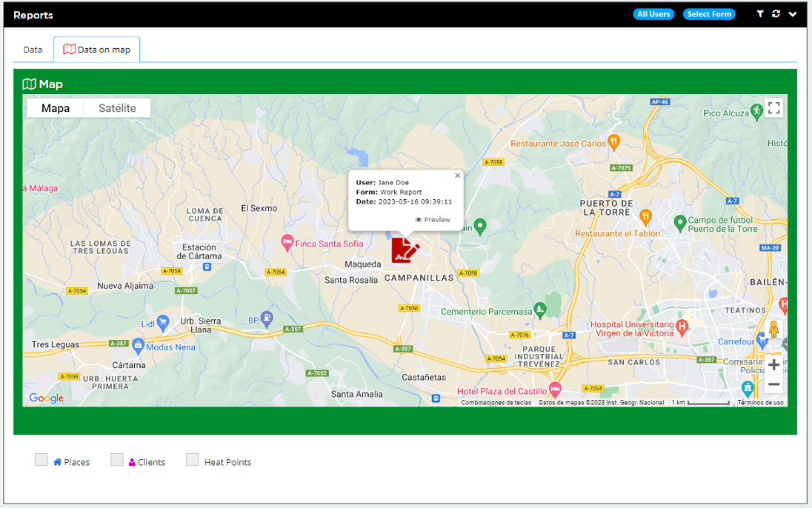Screen dimensions: 812x508
Task: Click the Finca Santa Sofía pin
Action: (x=287, y=242)
